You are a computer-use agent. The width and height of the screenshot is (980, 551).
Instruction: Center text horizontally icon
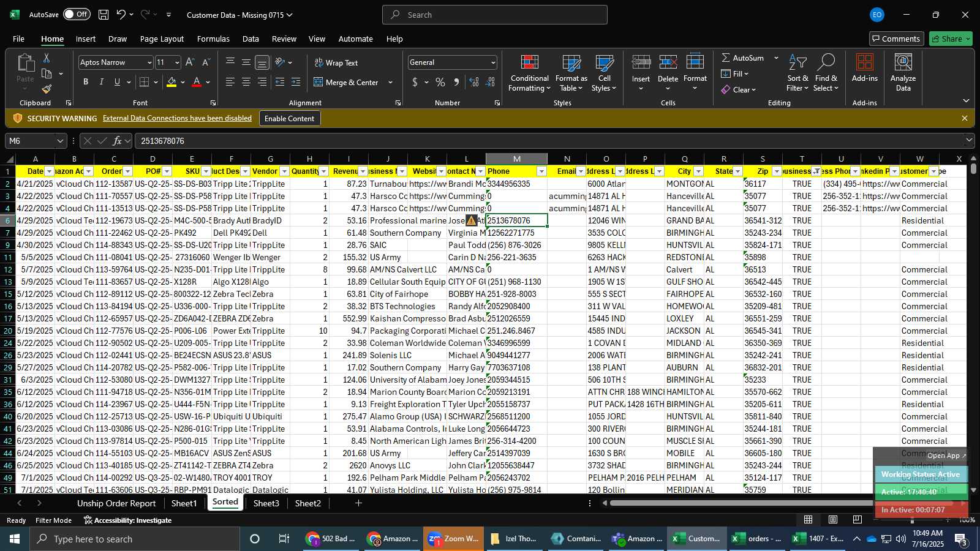pos(246,82)
